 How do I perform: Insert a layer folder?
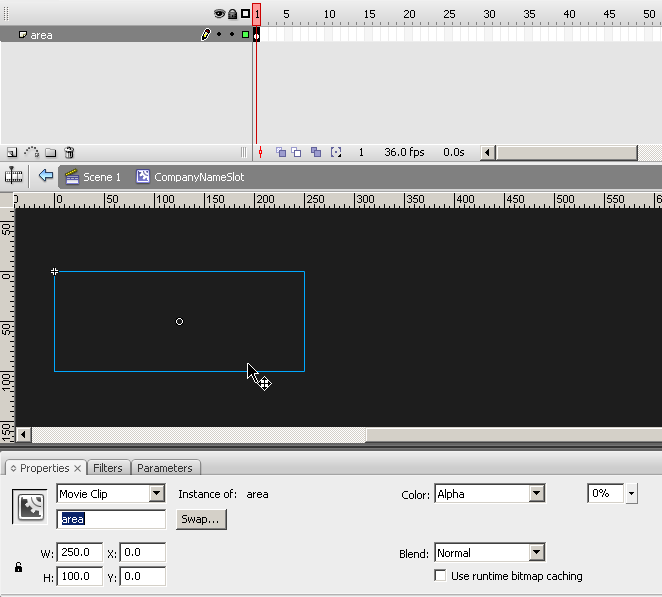coord(50,153)
